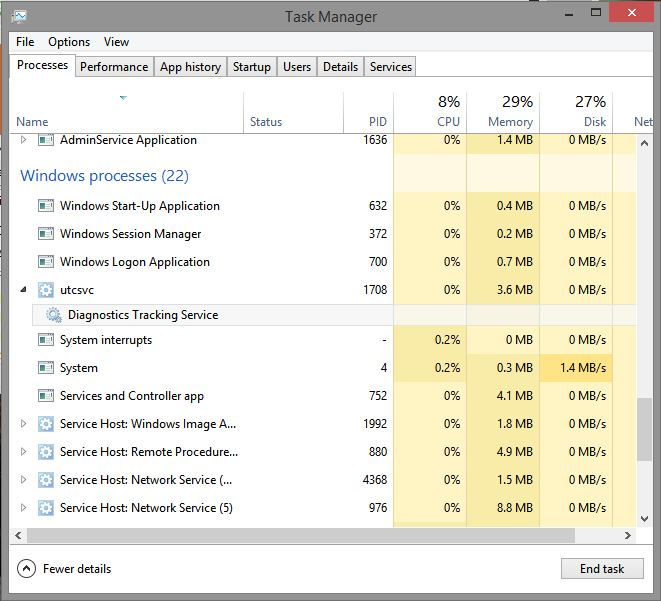The image size is (661, 601).
Task: Open the Options menu
Action: click(69, 42)
